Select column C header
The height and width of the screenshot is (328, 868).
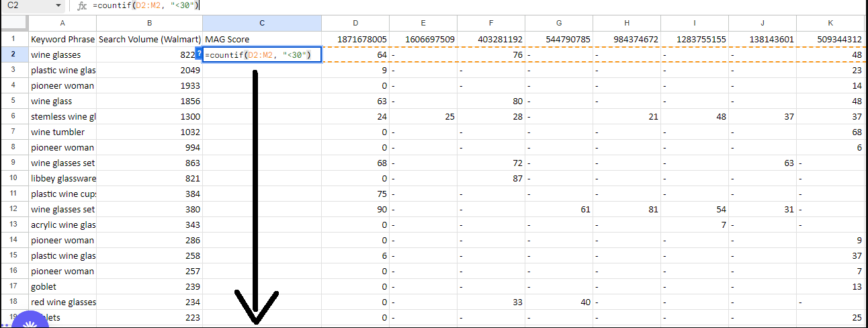(262, 23)
